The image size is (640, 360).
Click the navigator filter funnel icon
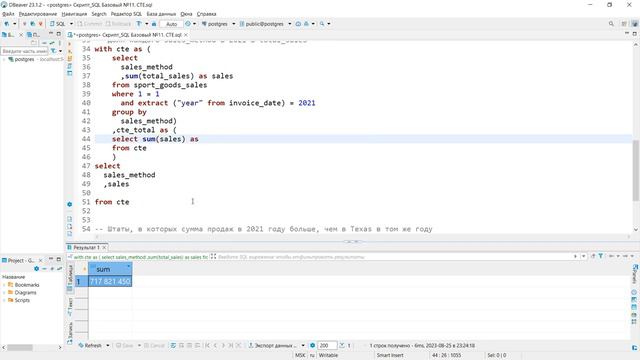pyautogui.click(x=53, y=51)
